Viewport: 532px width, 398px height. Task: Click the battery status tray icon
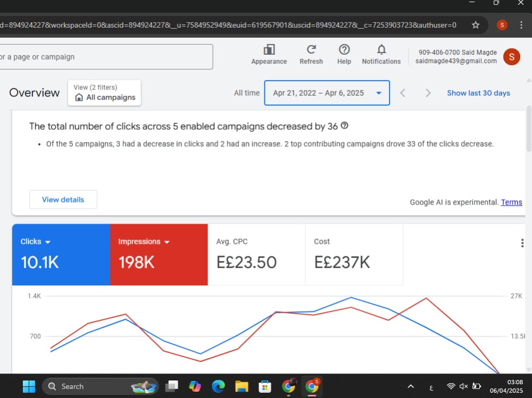[476, 386]
